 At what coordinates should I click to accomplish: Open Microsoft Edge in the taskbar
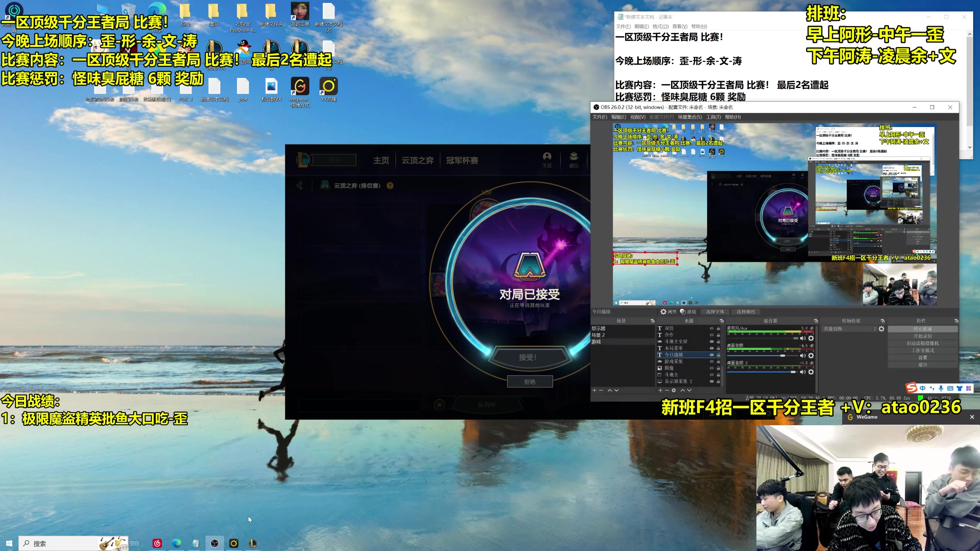pos(176,543)
